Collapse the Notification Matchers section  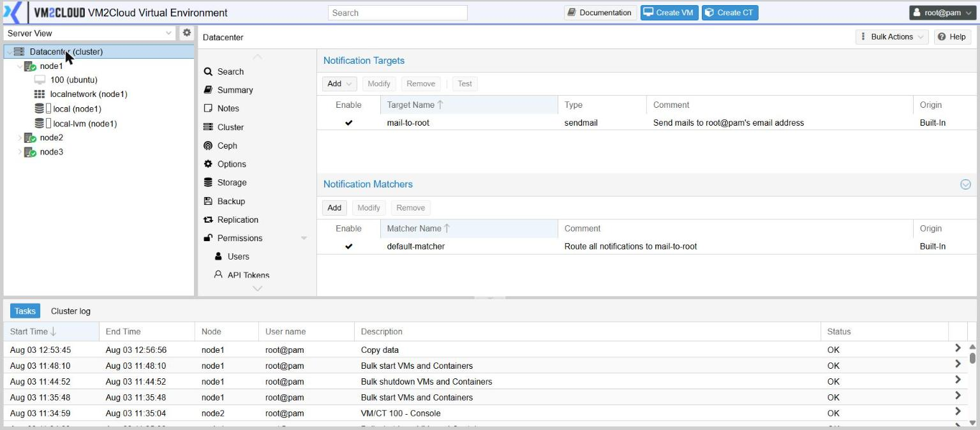965,184
